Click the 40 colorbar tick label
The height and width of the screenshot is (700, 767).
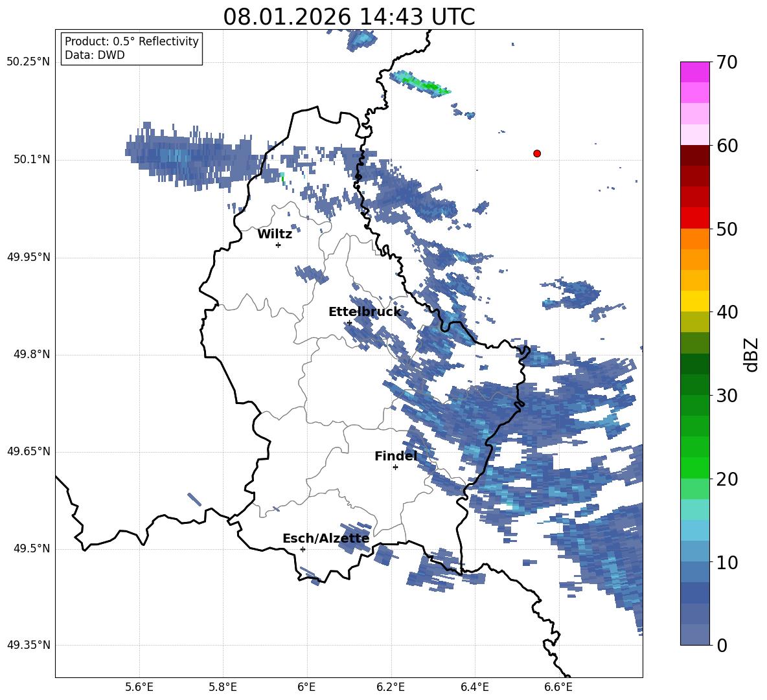click(727, 312)
